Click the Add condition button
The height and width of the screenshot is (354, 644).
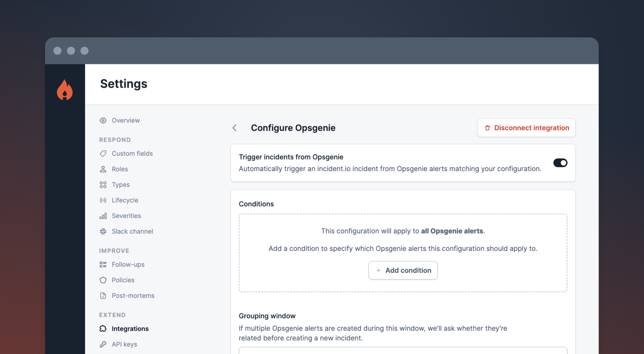click(x=403, y=271)
